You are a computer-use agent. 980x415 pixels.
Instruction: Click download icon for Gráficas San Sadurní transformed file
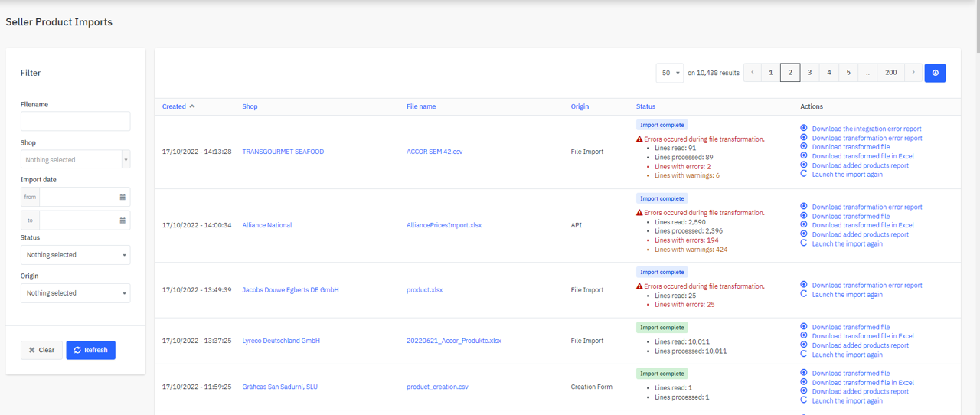(804, 373)
